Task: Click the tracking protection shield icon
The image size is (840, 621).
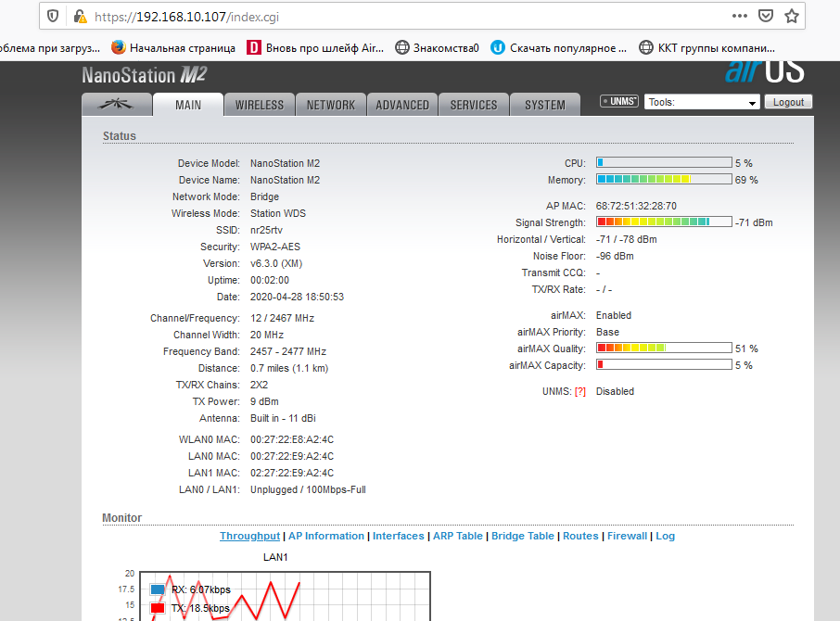Action: pyautogui.click(x=53, y=16)
